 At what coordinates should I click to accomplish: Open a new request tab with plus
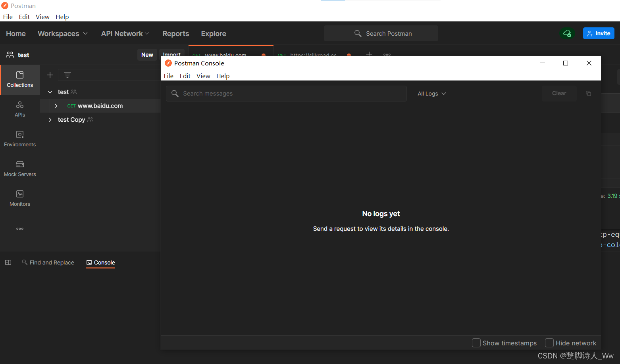(x=369, y=54)
